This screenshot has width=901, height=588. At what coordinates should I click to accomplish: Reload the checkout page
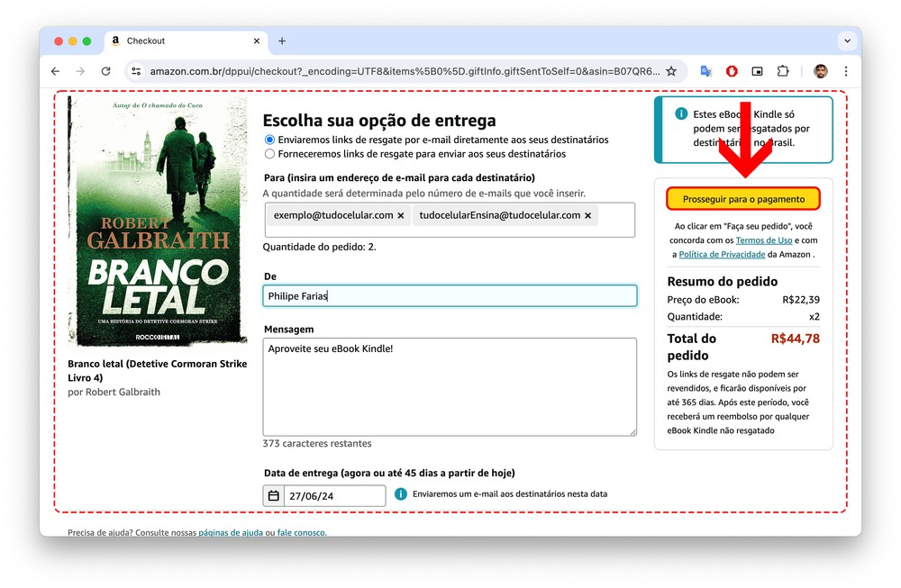click(x=105, y=71)
